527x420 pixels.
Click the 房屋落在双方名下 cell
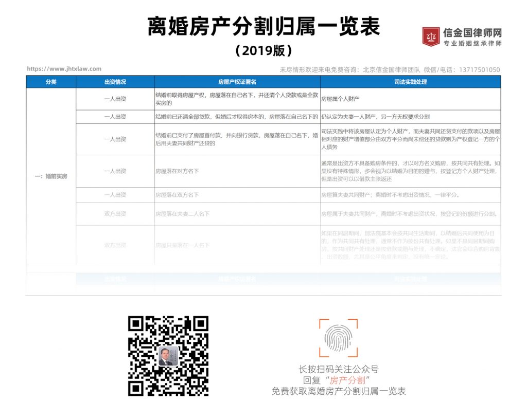[237, 195]
